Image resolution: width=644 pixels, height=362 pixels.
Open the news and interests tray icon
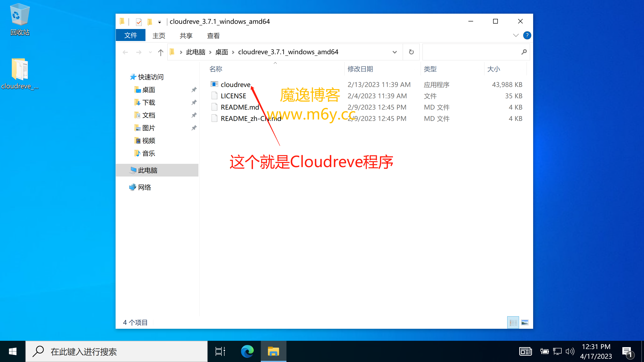pos(526,351)
